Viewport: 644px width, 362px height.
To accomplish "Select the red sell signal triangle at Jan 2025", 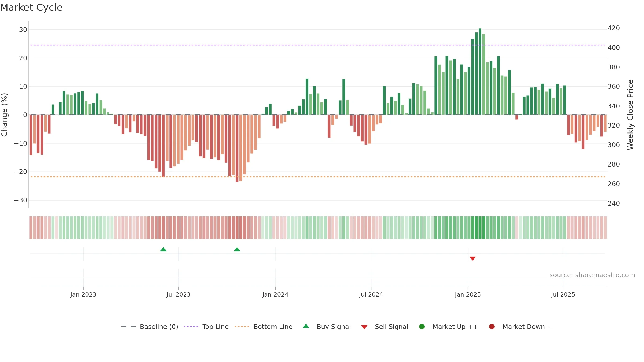I will [473, 258].
